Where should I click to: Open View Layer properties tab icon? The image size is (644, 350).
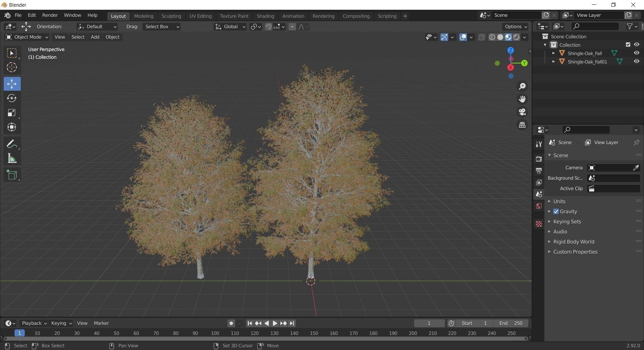tap(539, 182)
